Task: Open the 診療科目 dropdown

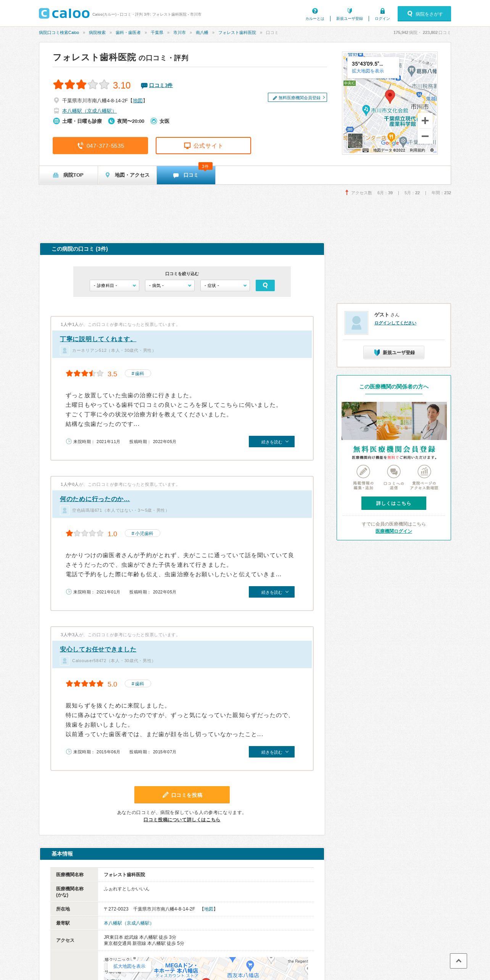Action: pos(114,285)
